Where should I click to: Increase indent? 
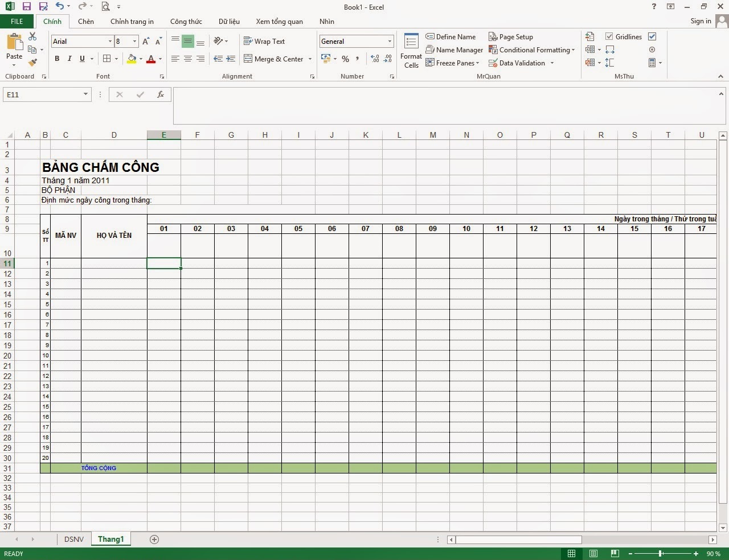(231, 59)
